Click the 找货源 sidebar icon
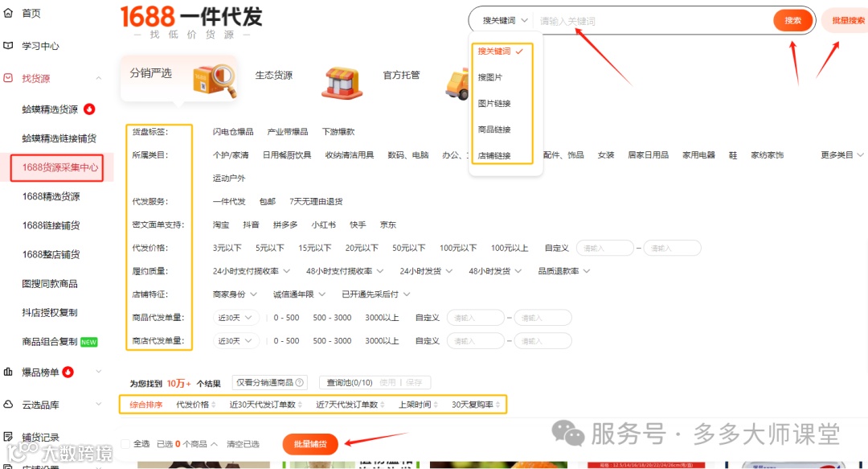The image size is (868, 469). point(8,78)
